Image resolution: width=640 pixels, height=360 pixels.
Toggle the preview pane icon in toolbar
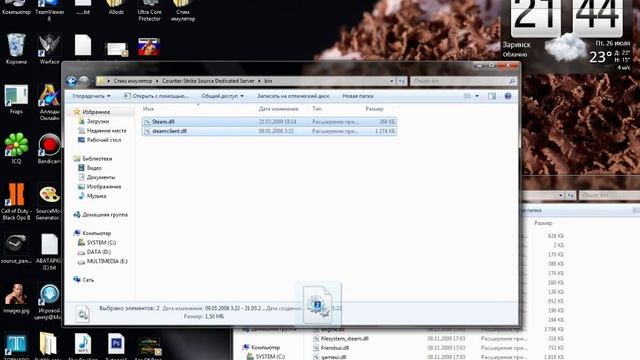(x=492, y=96)
